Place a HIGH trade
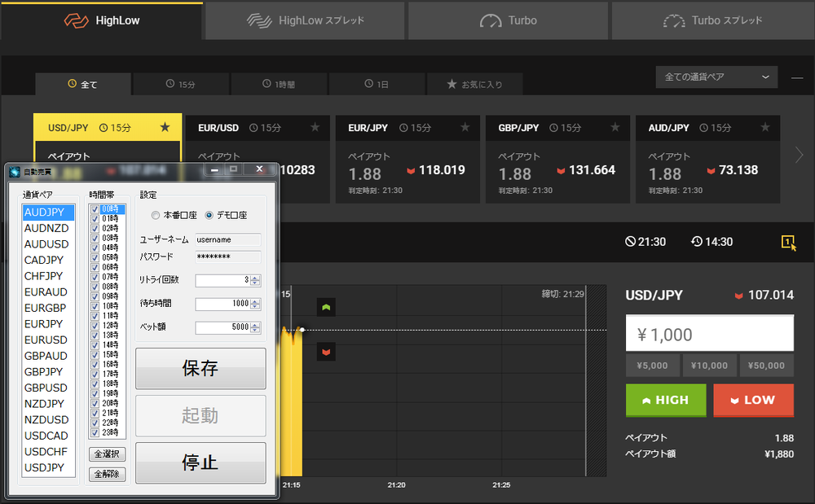The image size is (815, 504). click(x=666, y=401)
